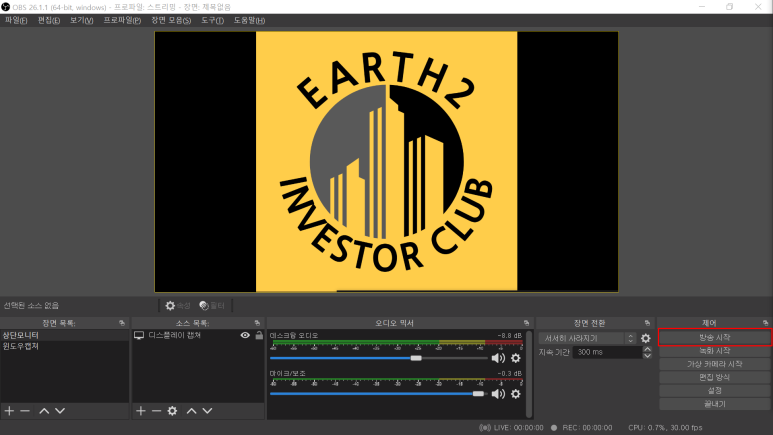Screen dimensions: 773x435
Task: Toggle visibility eye of 디스플레이 캡쳐
Action: point(245,335)
